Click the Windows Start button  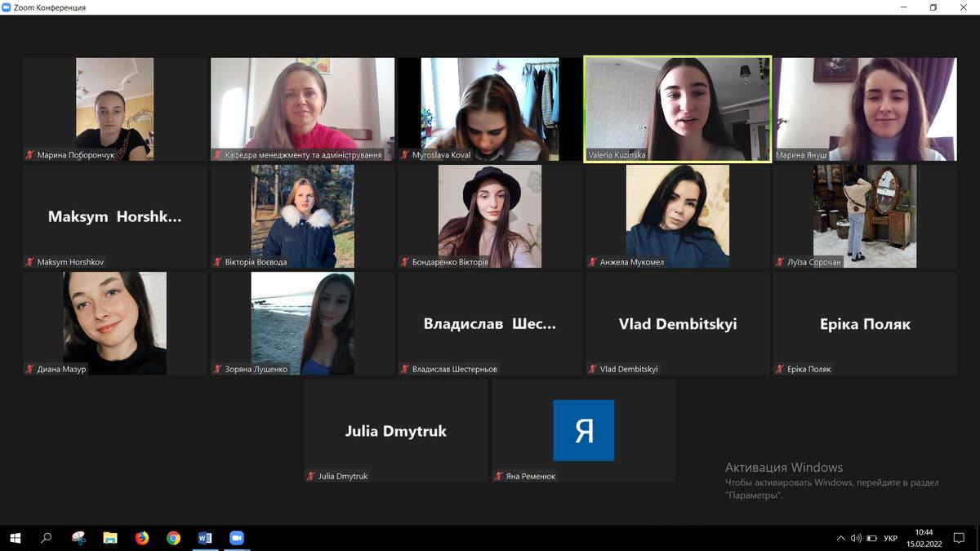(x=15, y=538)
